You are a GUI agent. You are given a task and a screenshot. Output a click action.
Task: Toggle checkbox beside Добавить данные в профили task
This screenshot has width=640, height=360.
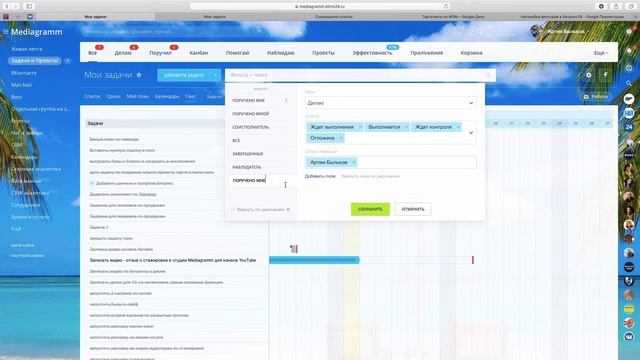[92, 183]
